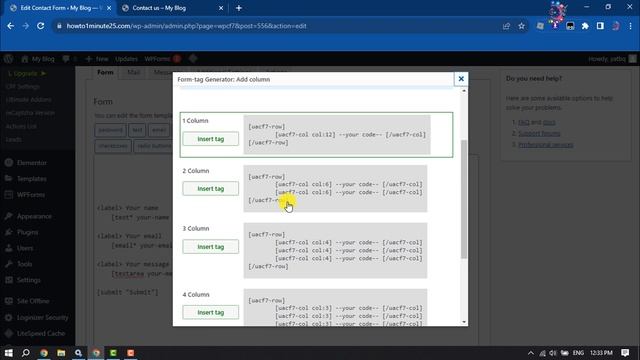The image size is (640, 360).
Task: Select the Mail tab in editor
Action: coord(133,72)
